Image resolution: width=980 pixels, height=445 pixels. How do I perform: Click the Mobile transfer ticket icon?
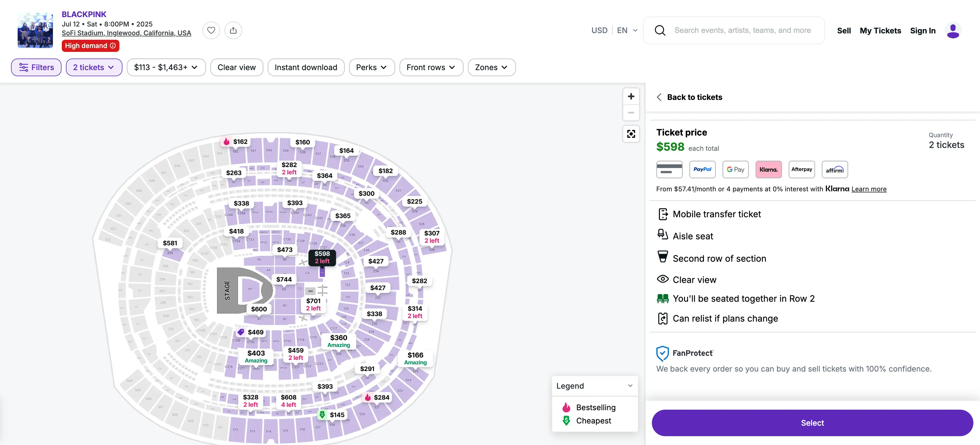point(663,214)
